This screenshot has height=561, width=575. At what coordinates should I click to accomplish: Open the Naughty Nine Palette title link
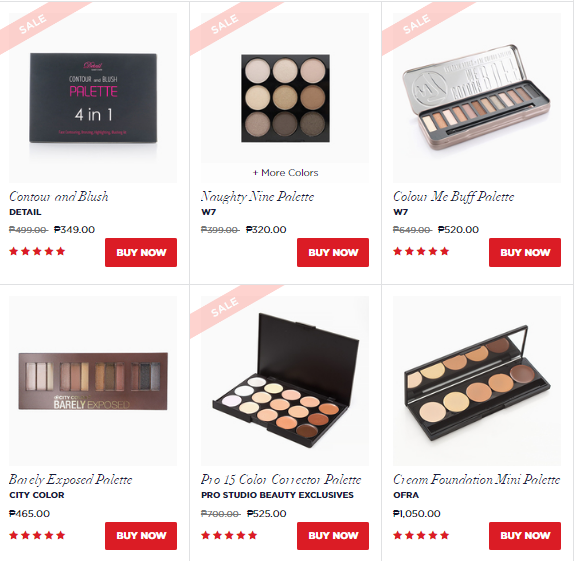[257, 197]
